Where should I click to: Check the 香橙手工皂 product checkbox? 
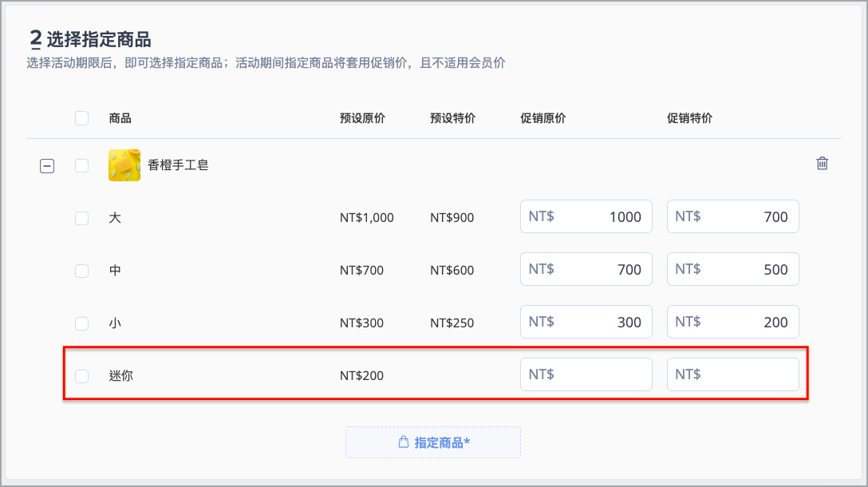[x=82, y=165]
